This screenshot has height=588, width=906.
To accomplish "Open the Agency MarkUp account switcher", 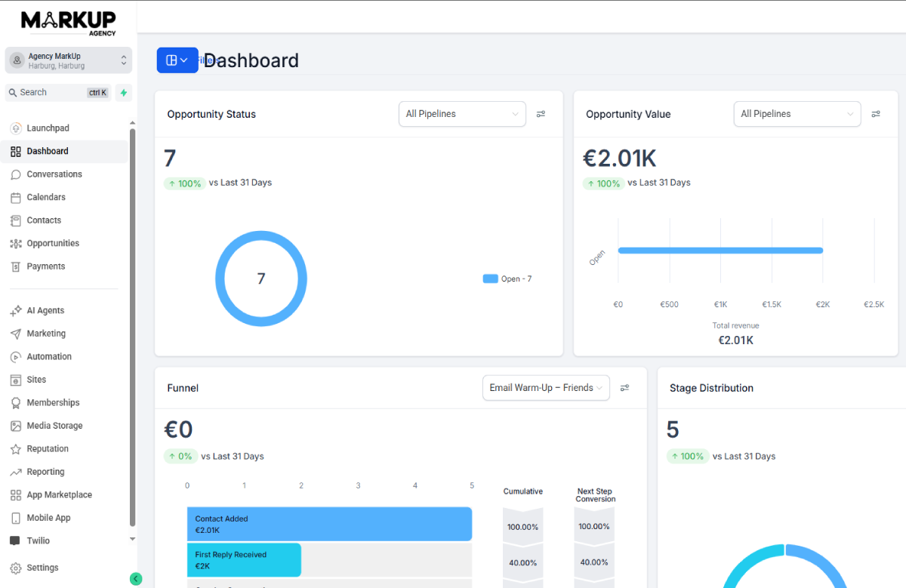I will pos(69,60).
